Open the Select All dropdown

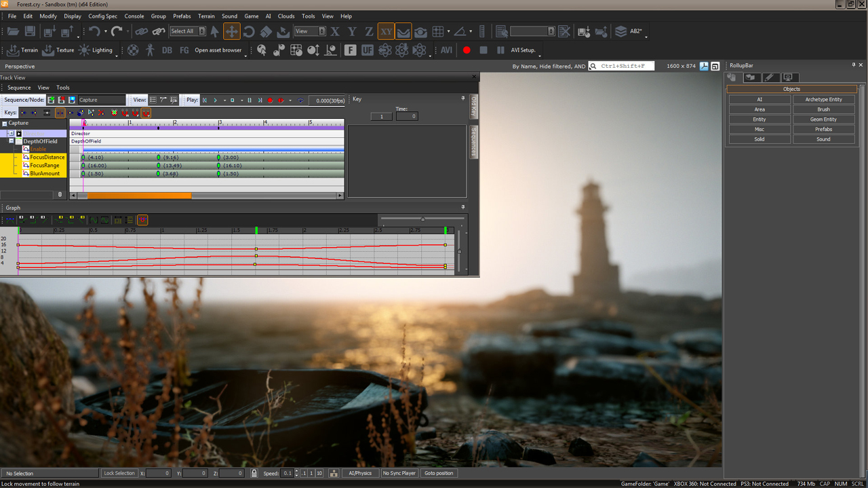(x=187, y=31)
